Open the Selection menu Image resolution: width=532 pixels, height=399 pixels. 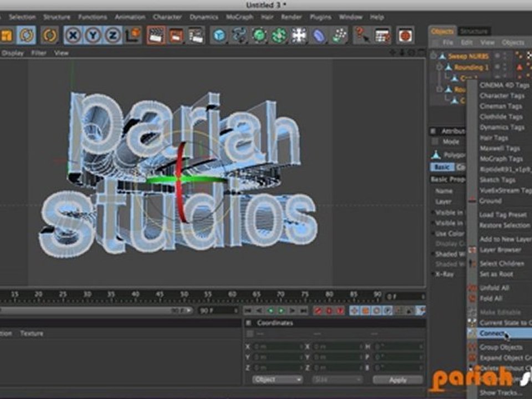(22, 17)
